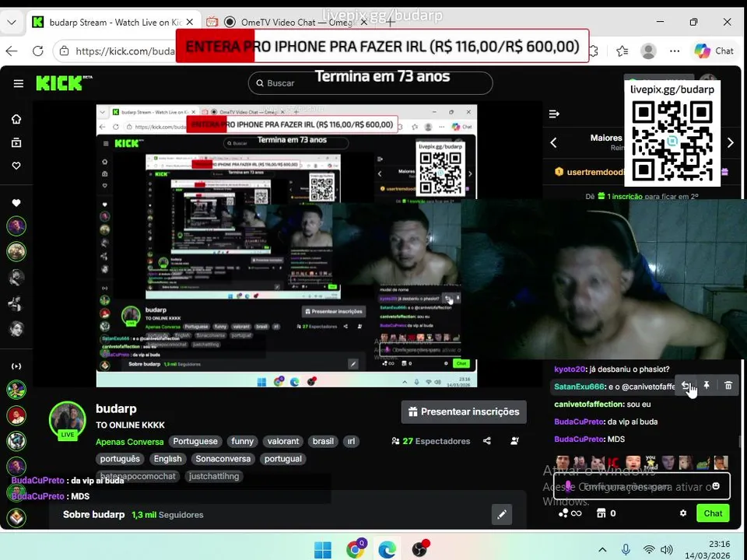Select the portugual tag
Viewport: 747px width, 560px height.
pyautogui.click(x=283, y=459)
